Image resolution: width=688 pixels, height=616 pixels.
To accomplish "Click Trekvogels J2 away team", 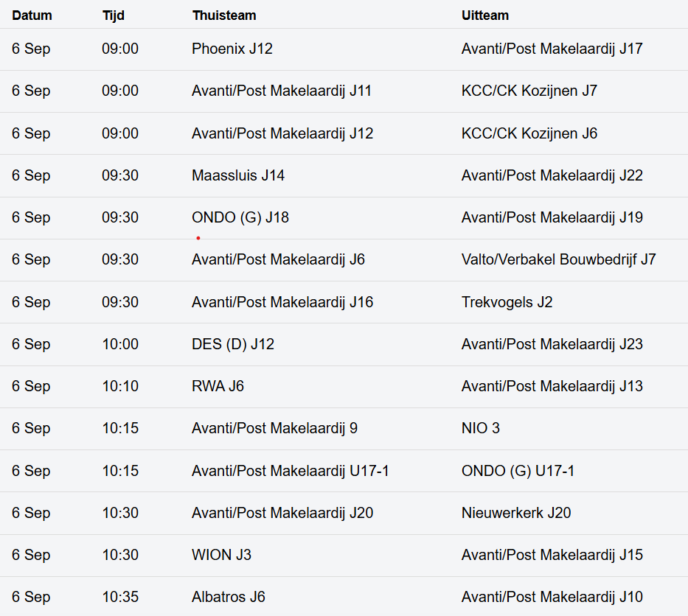I will 507,302.
